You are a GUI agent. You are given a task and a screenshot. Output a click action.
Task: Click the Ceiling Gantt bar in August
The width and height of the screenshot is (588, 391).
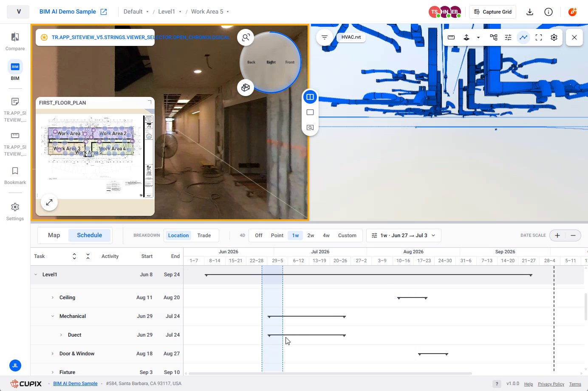[412, 298]
